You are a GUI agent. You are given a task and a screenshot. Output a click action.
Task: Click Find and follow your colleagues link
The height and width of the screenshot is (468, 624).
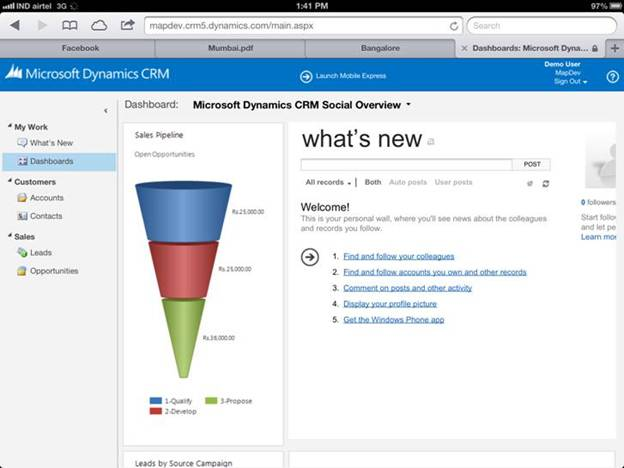click(399, 257)
